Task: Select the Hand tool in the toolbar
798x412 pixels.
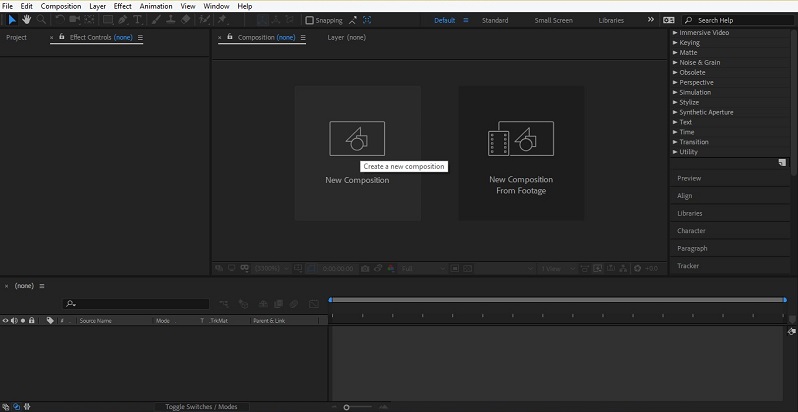Action: tap(26, 20)
